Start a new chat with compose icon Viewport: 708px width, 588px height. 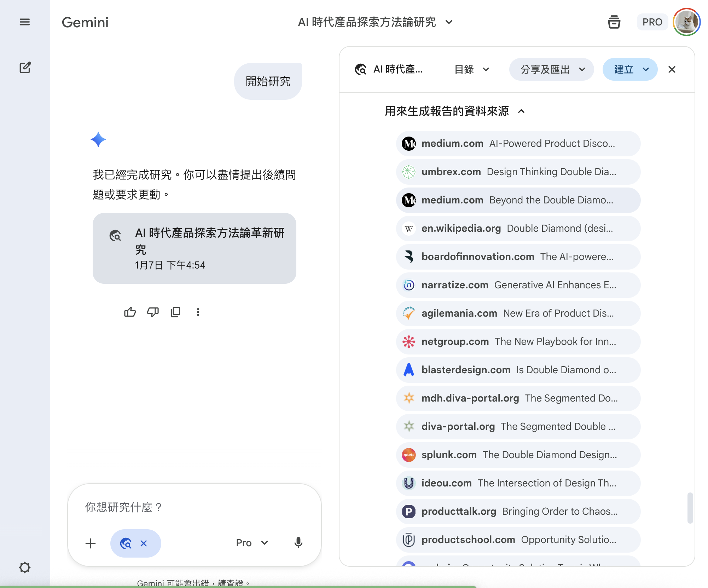click(25, 67)
